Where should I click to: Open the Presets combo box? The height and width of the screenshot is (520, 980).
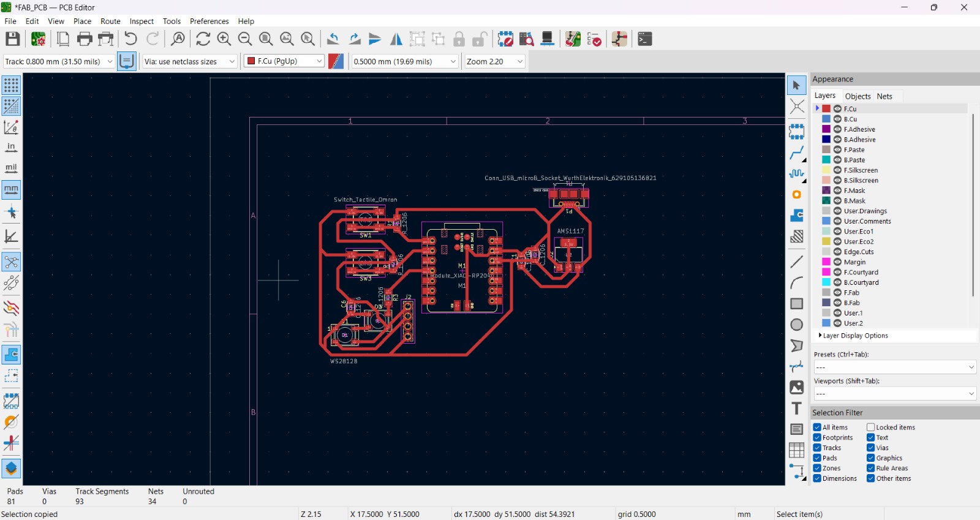(894, 367)
